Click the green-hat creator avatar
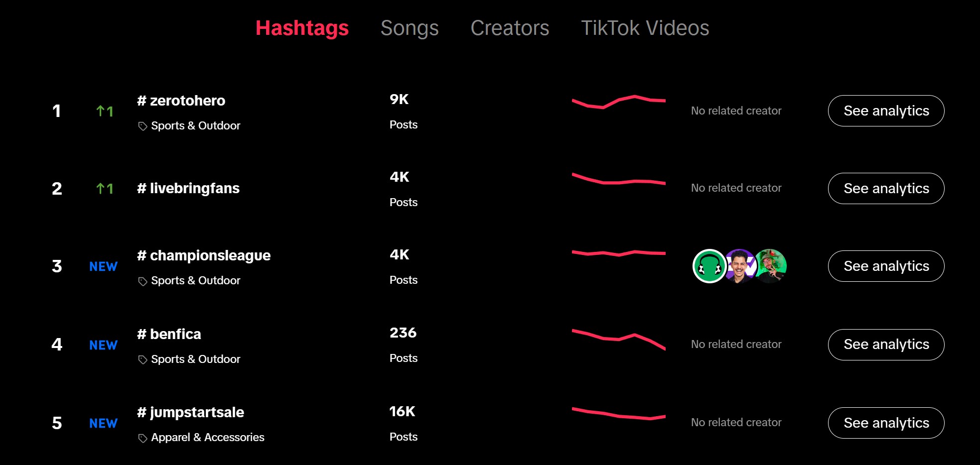This screenshot has height=465, width=980. 771,266
